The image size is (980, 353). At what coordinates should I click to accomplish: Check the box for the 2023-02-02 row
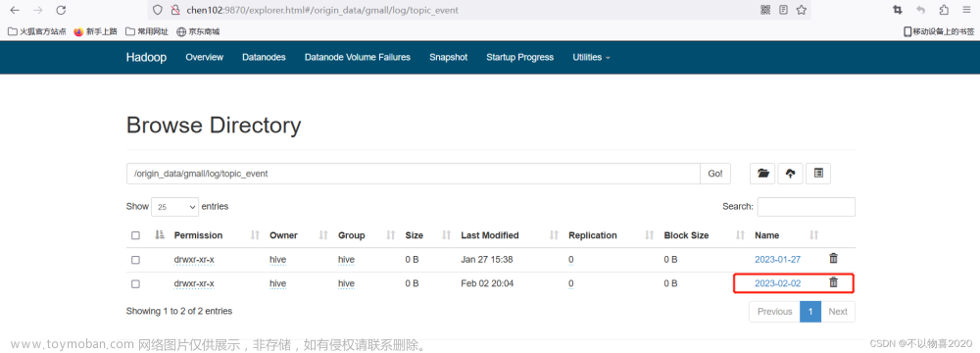click(135, 284)
